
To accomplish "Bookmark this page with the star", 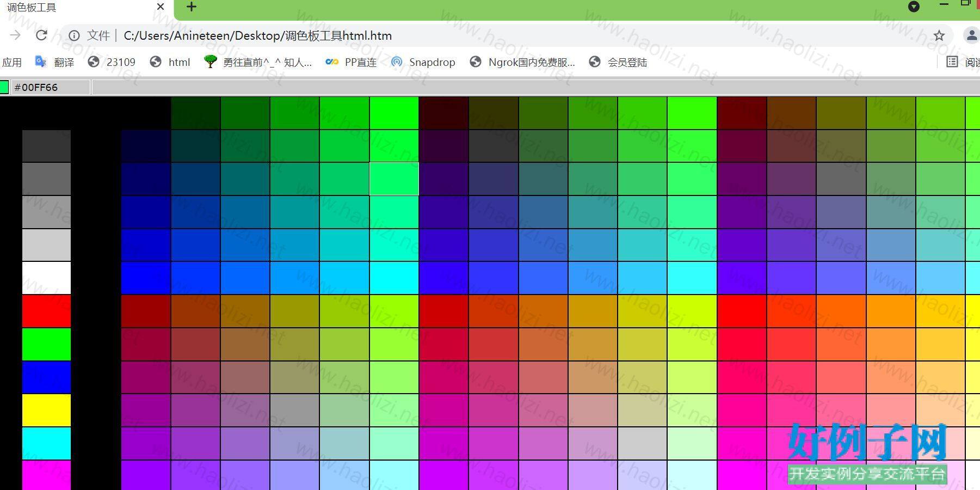I will click(x=939, y=35).
